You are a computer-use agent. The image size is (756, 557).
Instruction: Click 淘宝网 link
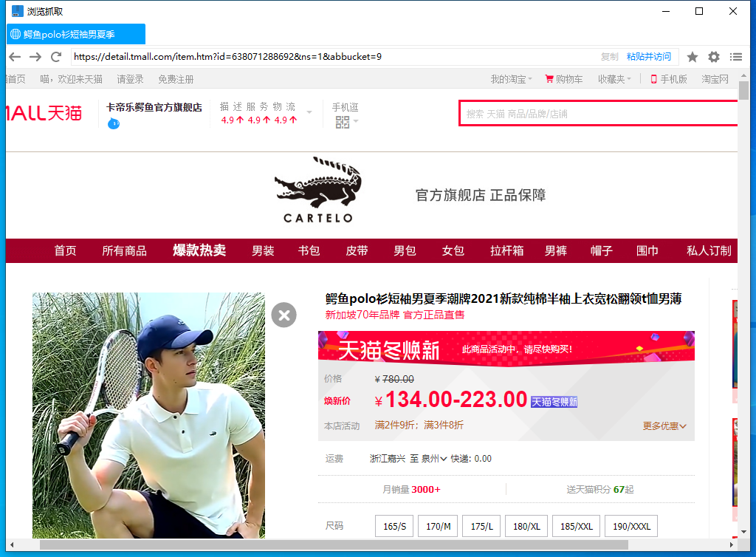pyautogui.click(x=715, y=79)
